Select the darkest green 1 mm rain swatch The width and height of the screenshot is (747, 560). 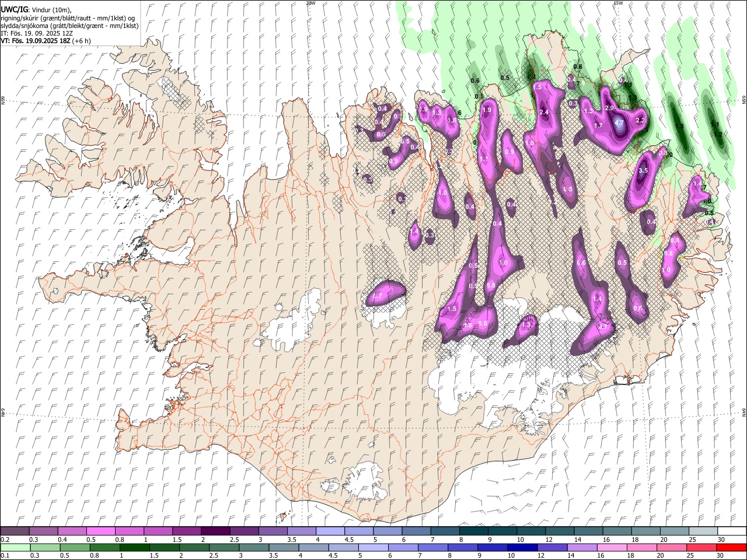click(x=134, y=547)
